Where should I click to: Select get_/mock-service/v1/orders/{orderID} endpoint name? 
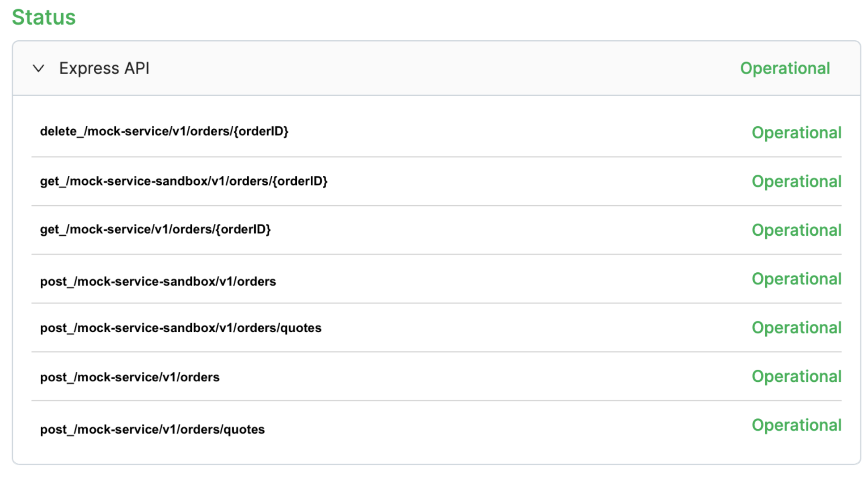[x=155, y=230]
